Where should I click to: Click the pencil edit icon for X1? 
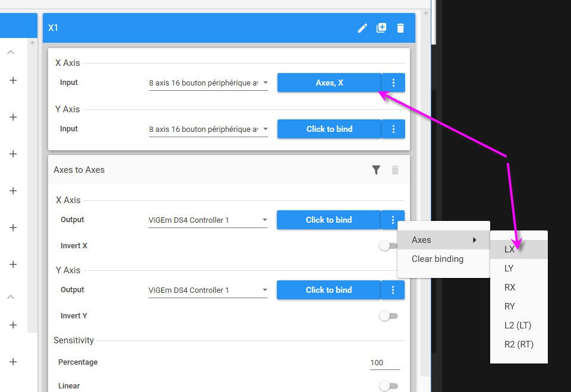pyautogui.click(x=362, y=28)
